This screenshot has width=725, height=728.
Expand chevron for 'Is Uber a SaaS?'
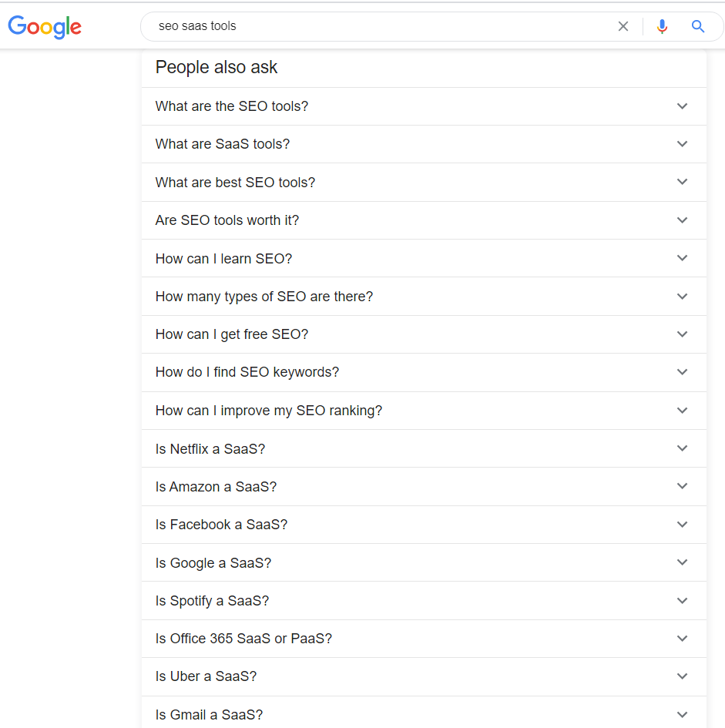(x=683, y=676)
